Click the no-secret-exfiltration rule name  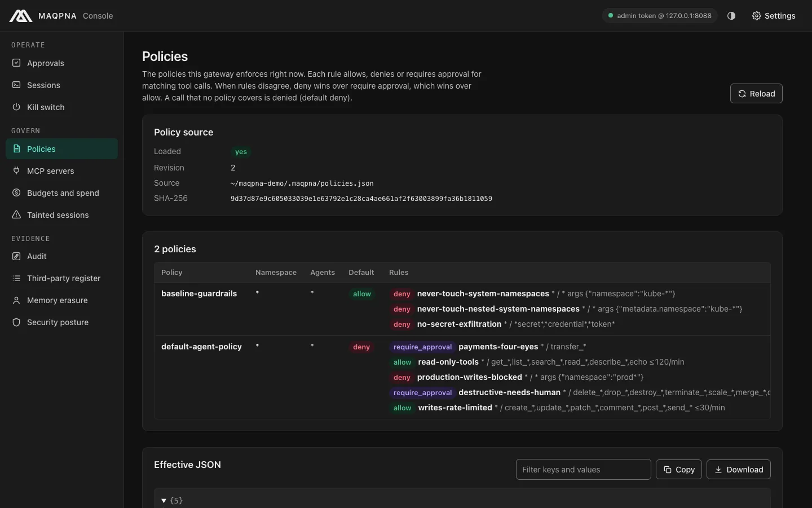click(459, 324)
